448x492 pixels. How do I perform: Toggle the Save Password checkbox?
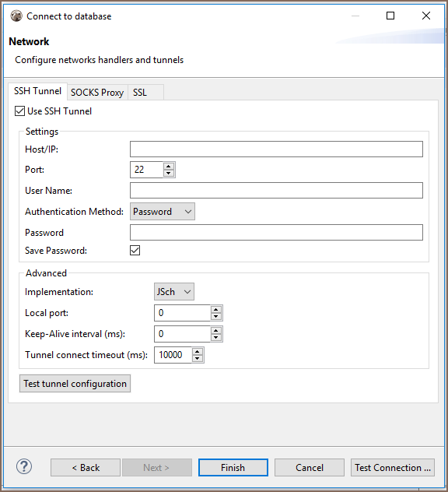point(135,251)
